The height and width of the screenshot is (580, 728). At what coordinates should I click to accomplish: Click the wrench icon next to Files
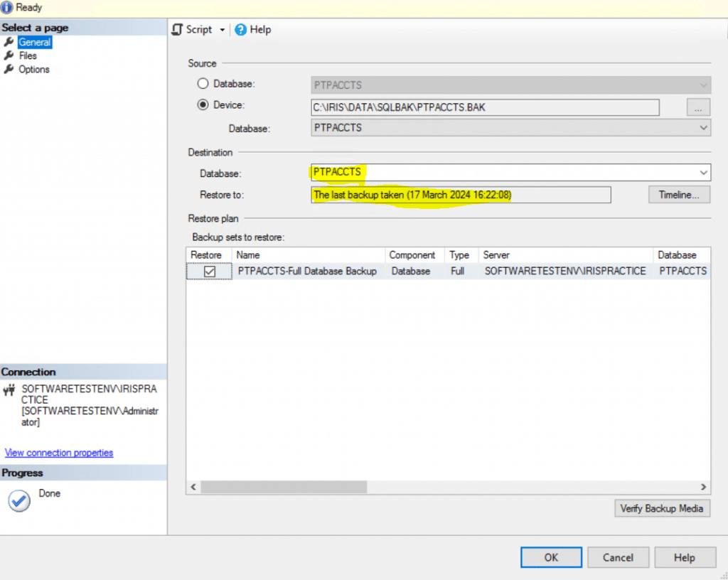[9, 55]
